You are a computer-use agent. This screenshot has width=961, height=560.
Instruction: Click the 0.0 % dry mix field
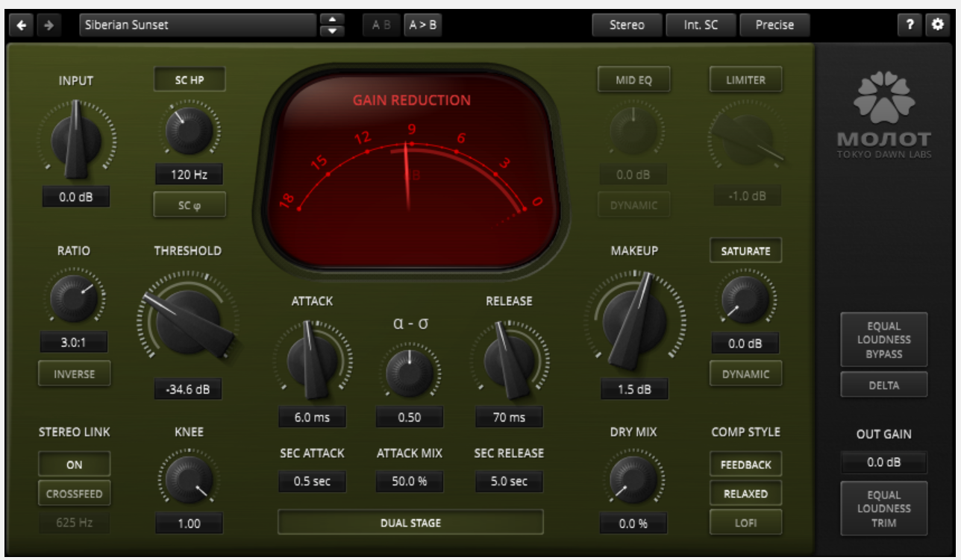click(x=633, y=523)
